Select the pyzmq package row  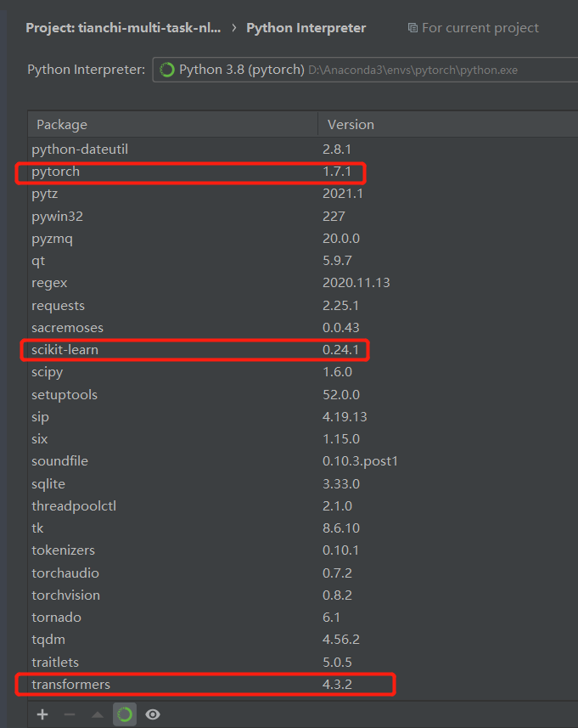(x=303, y=239)
